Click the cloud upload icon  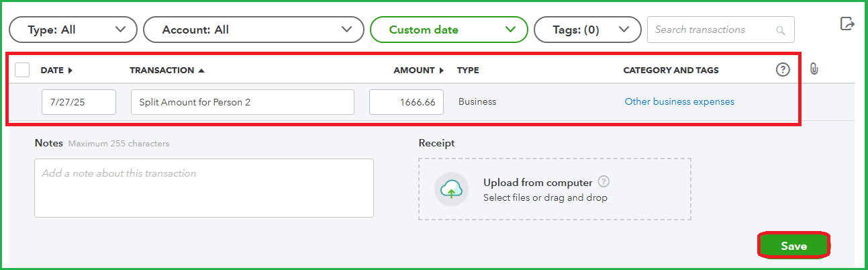(451, 189)
